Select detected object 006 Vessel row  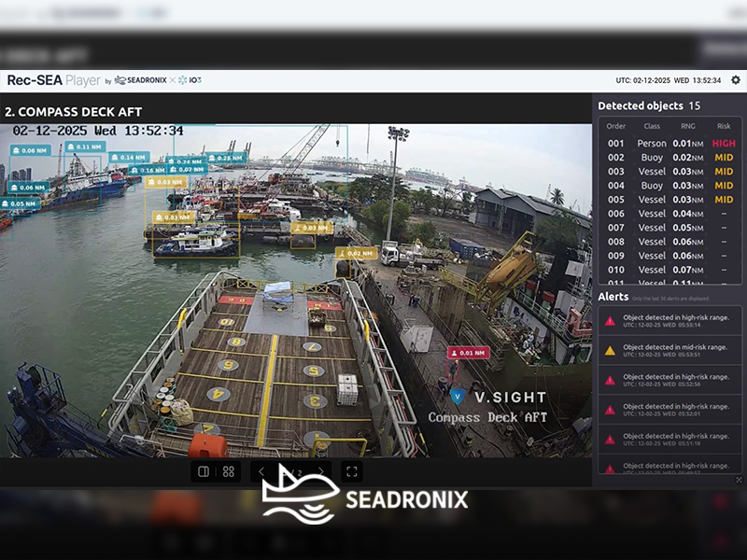tap(670, 214)
